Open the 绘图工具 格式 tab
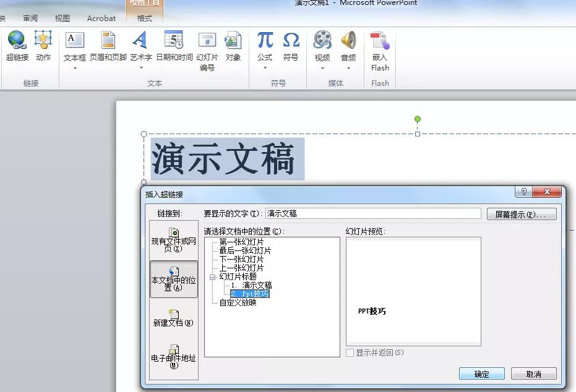The height and width of the screenshot is (392, 576). coord(144,18)
